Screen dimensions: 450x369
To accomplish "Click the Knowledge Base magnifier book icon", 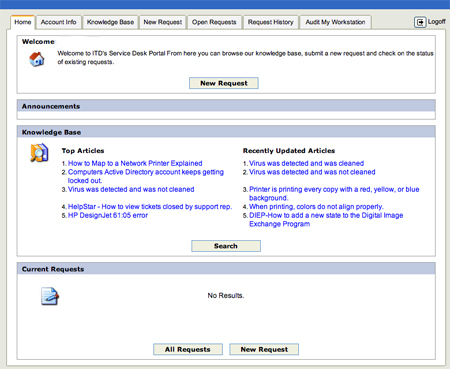I will (39, 153).
